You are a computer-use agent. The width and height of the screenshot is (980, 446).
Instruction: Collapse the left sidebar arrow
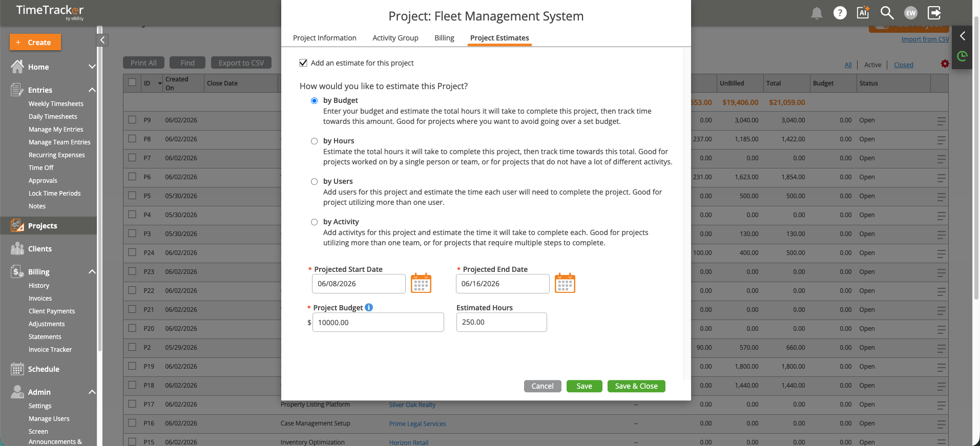102,40
